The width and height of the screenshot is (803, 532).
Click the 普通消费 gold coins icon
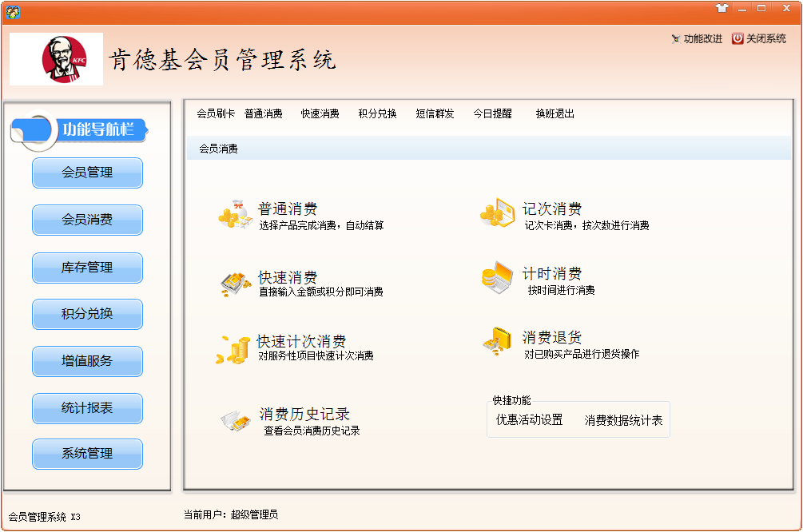click(x=236, y=214)
